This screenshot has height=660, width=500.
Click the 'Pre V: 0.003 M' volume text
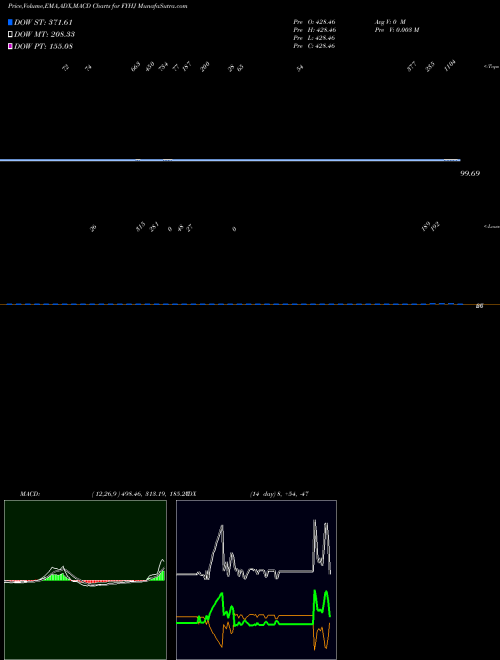click(397, 30)
